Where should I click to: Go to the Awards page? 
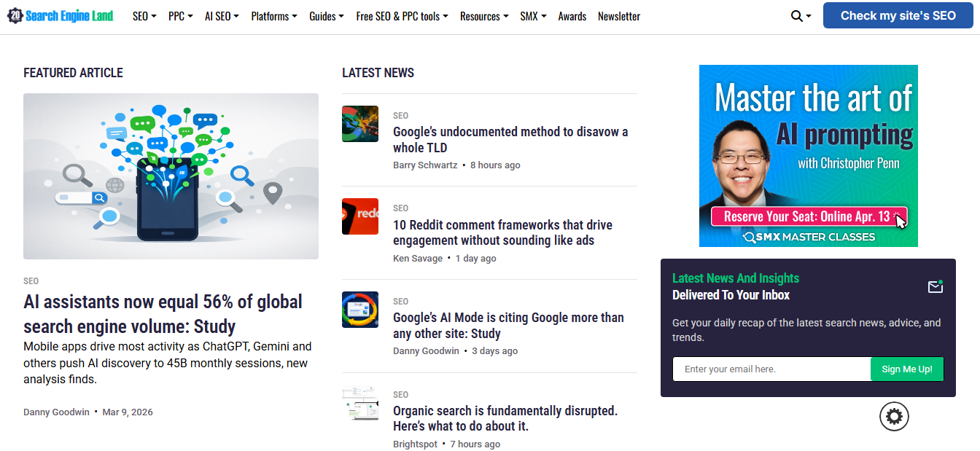tap(572, 16)
